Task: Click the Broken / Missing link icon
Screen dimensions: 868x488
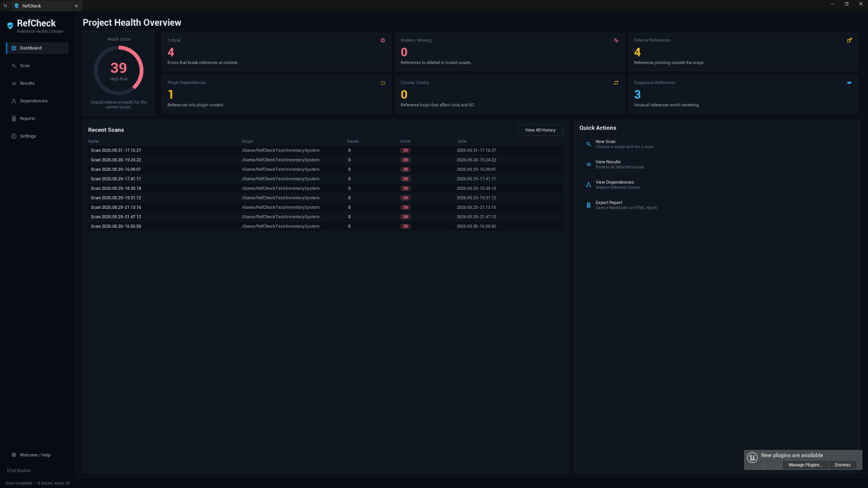Action: pyautogui.click(x=616, y=40)
